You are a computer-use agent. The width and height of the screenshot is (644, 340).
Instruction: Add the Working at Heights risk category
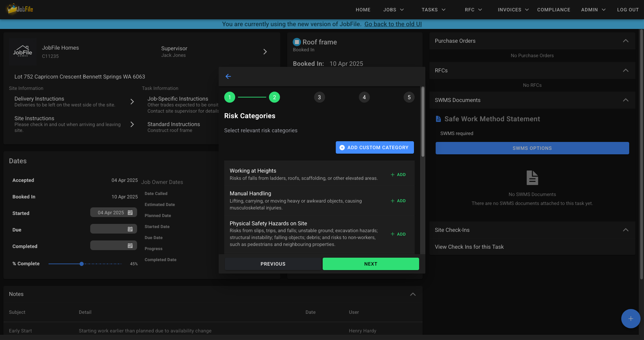pos(398,175)
